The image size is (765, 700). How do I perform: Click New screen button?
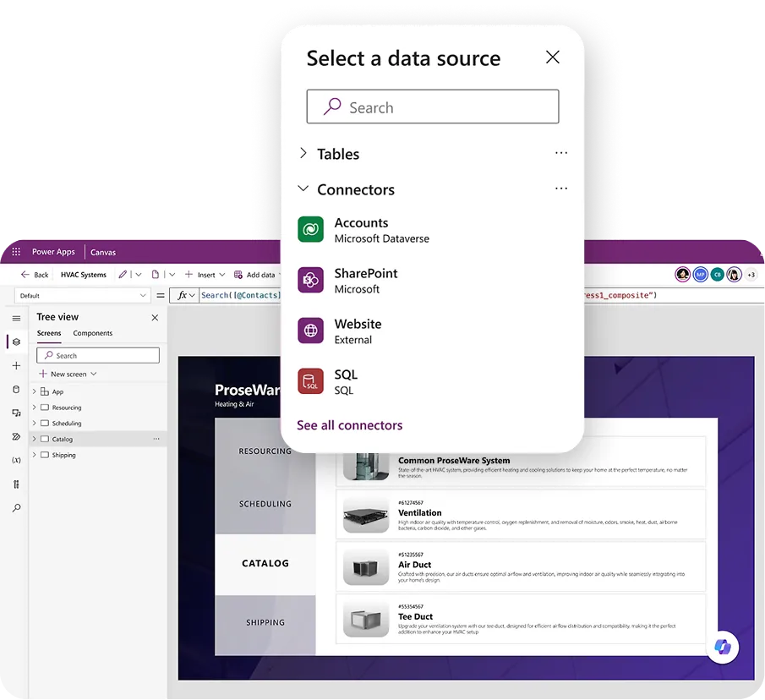tap(68, 375)
